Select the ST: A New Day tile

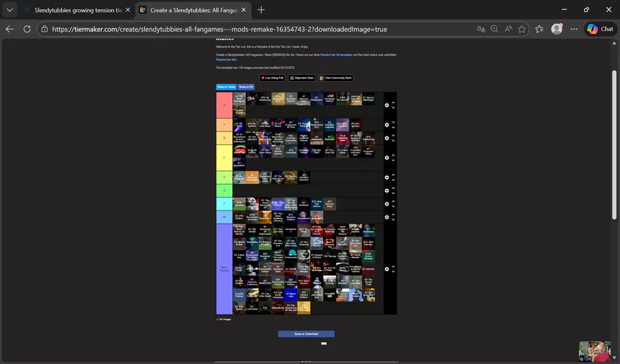(x=239, y=256)
